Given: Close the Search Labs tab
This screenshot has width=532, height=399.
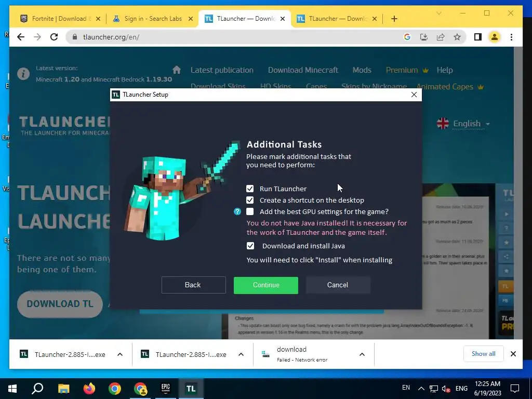Looking at the screenshot, I should (191, 19).
